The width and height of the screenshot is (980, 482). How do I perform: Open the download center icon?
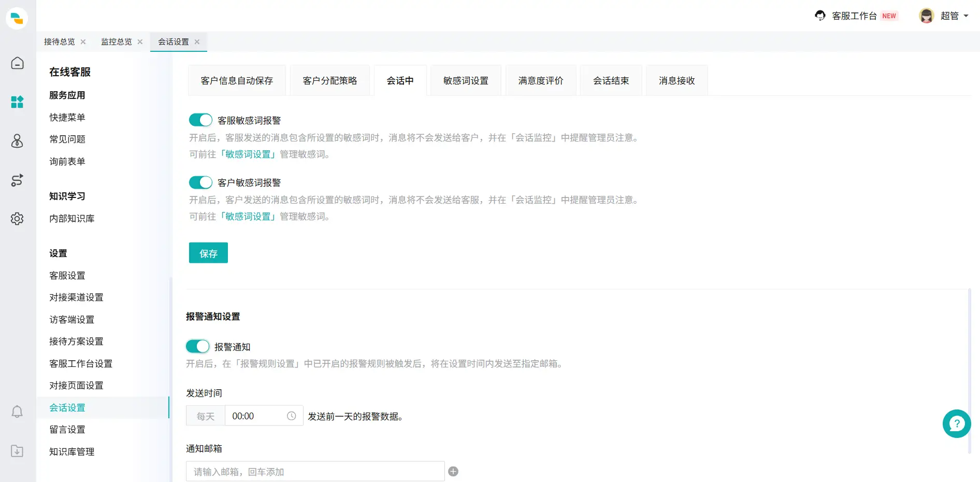[x=17, y=451]
